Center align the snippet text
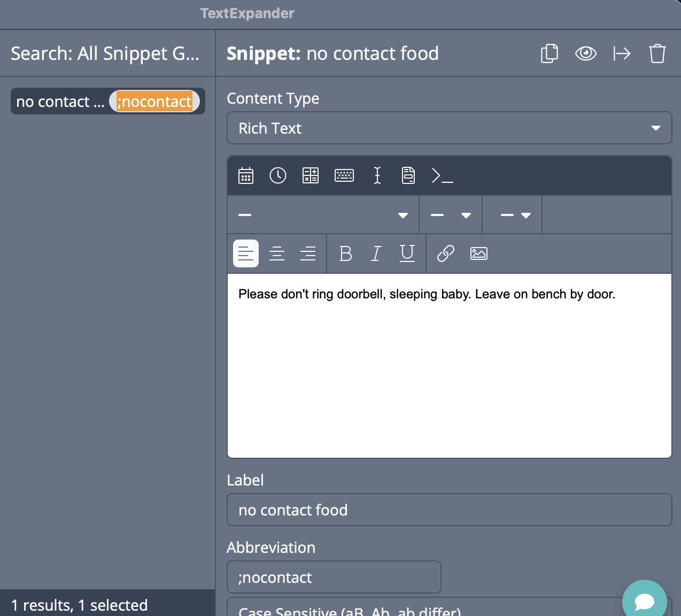The height and width of the screenshot is (616, 681). point(277,253)
